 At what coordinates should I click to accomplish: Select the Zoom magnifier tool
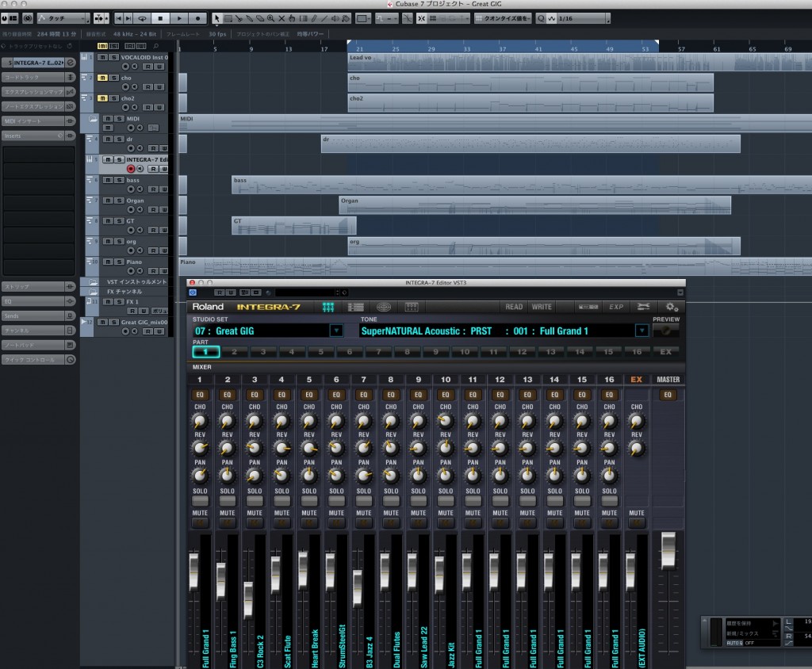271,18
